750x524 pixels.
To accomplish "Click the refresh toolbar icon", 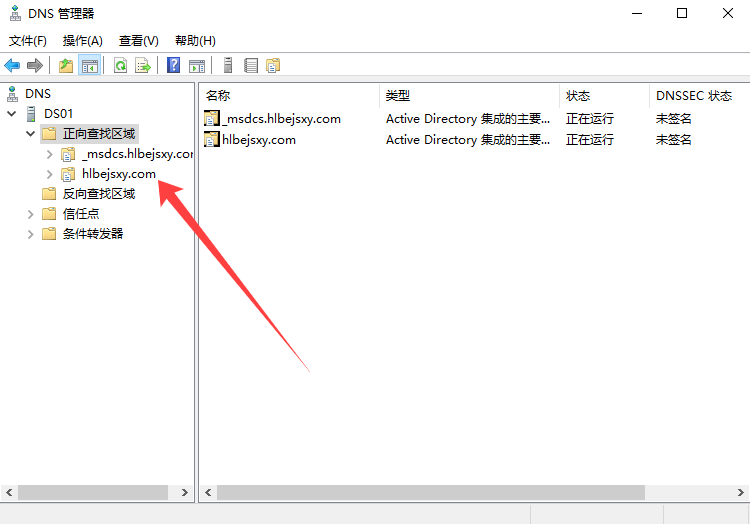I will (120, 66).
